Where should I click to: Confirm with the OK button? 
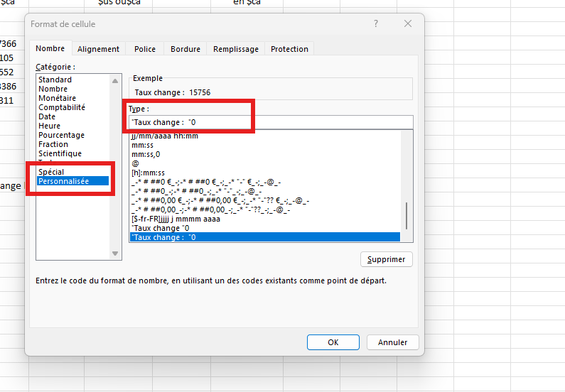333,342
